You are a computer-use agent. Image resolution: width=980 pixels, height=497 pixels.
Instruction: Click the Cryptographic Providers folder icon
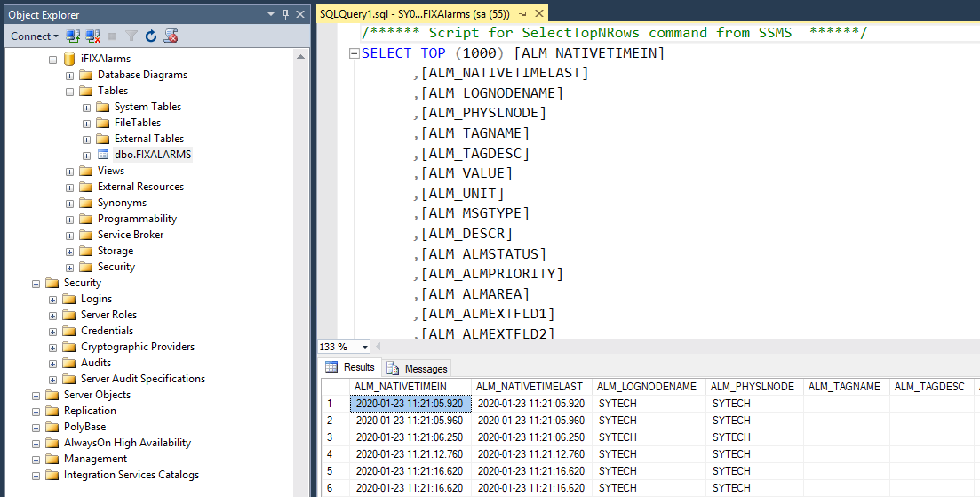click(x=69, y=347)
